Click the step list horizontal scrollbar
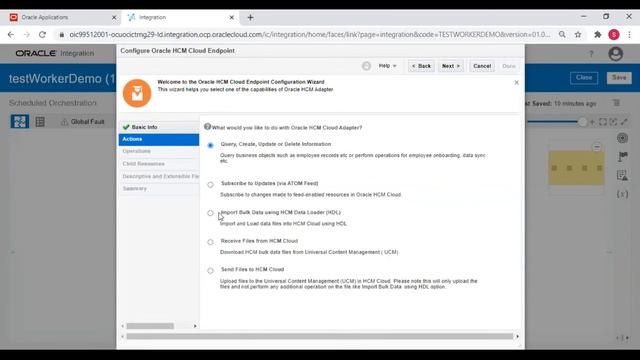The height and width of the screenshot is (360, 640). (x=150, y=326)
